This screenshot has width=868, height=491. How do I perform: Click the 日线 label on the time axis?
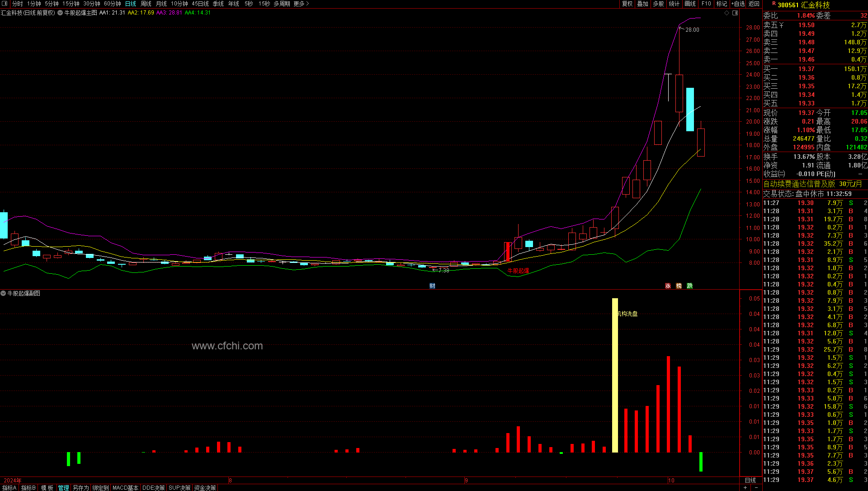click(750, 480)
